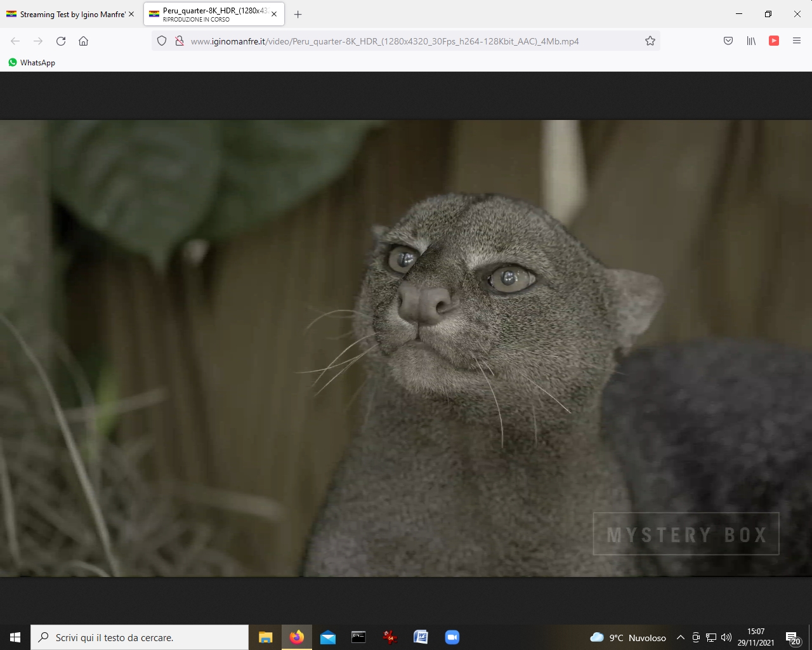View insecure connection lock details
This screenshot has height=650, width=812.
180,41
